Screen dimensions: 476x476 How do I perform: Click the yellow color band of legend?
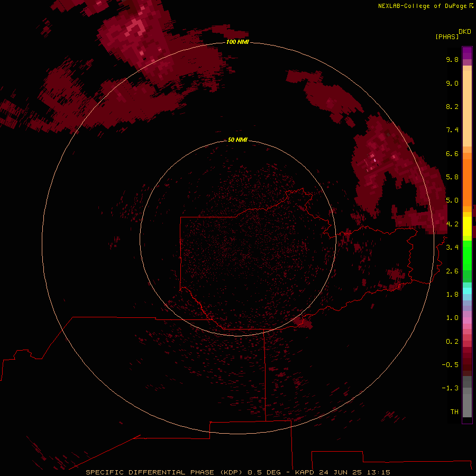click(467, 226)
